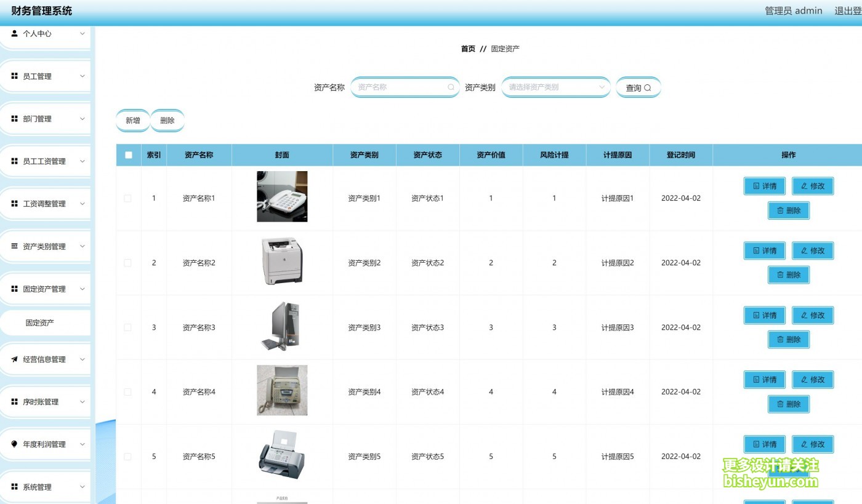Focus the 资产名称 search input field

coord(405,87)
